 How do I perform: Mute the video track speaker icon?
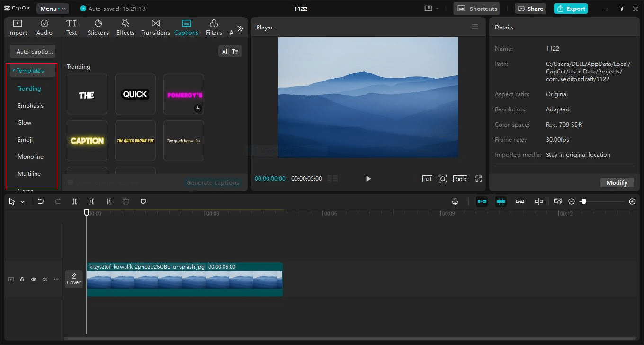(45, 279)
